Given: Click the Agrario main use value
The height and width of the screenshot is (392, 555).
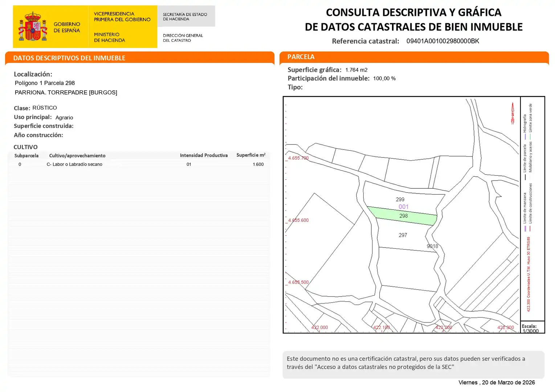Looking at the screenshot, I should click(64, 118).
